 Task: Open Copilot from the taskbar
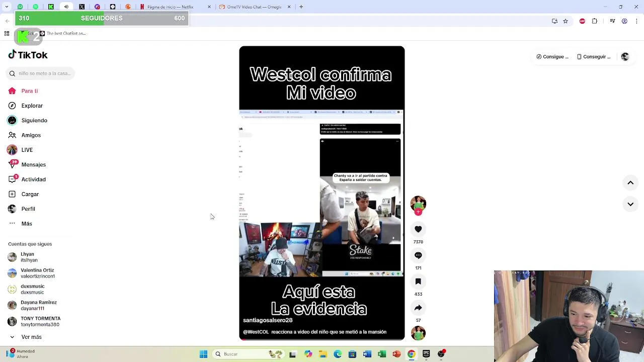pyautogui.click(x=308, y=354)
